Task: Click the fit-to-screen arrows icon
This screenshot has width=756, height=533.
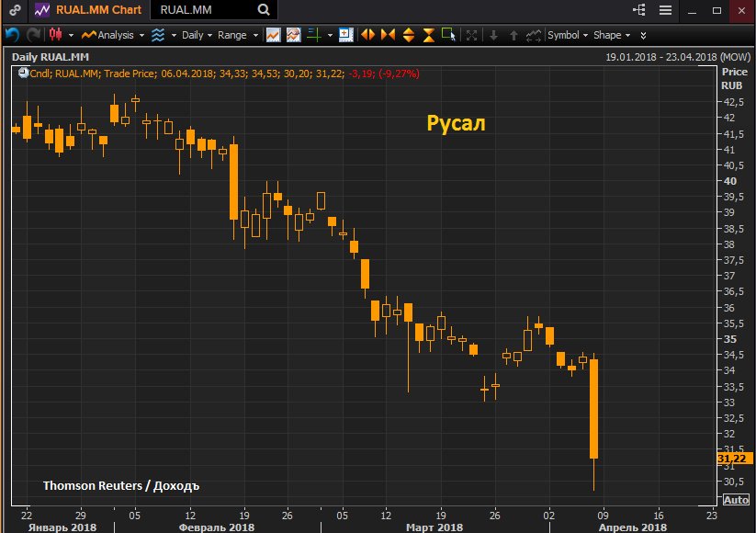Action: pyautogui.click(x=471, y=35)
